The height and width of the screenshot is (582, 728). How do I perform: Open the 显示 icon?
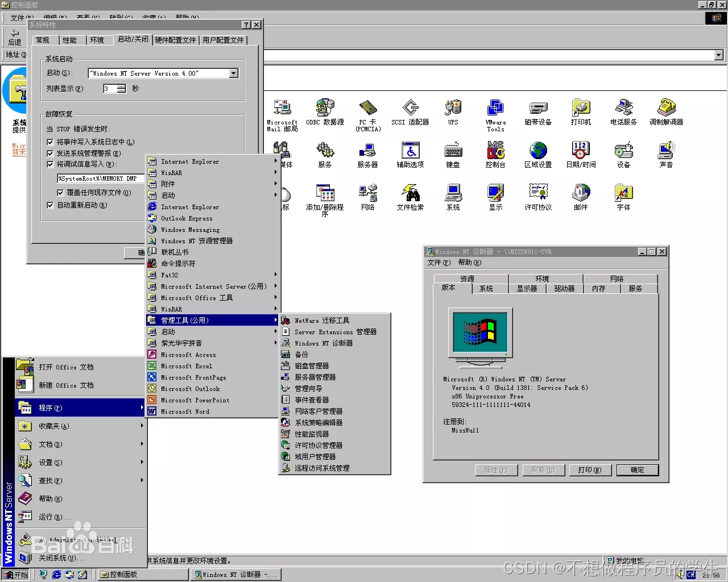point(495,197)
